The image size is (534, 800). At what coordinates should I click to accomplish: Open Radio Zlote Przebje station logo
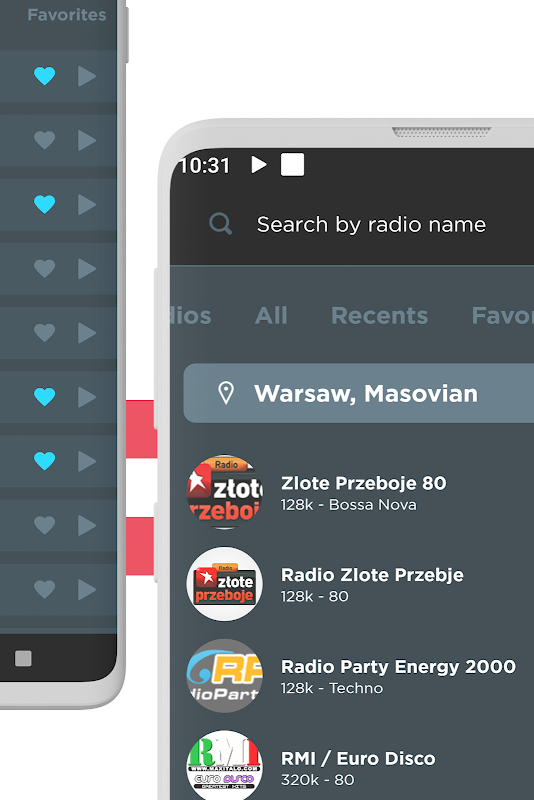pos(224,584)
